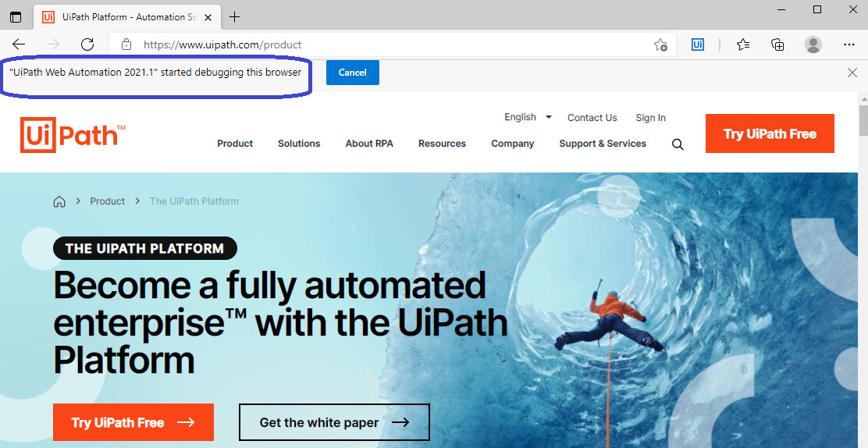Click the hero Try UiPath Free button
Viewport: 868px width, 448px height.
pos(133,422)
